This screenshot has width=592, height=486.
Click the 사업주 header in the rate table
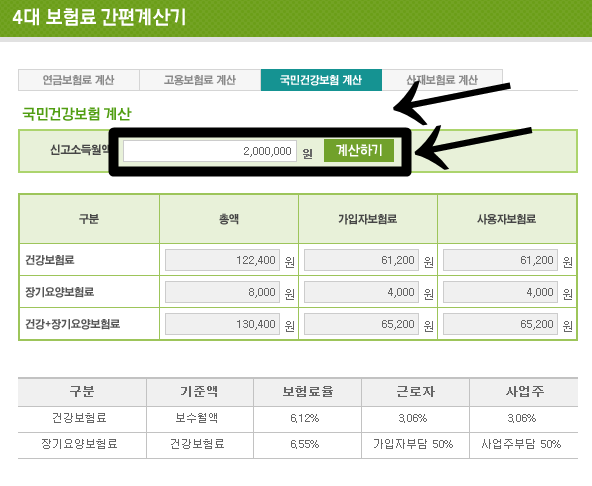point(525,392)
